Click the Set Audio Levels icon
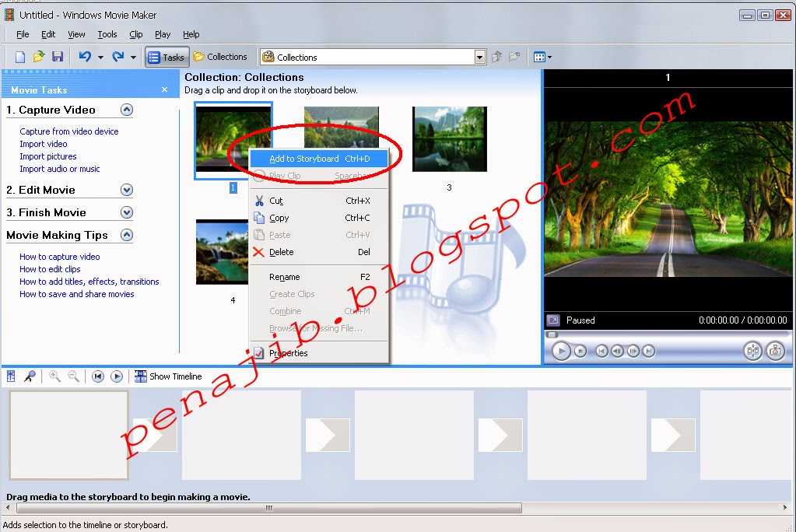796x532 pixels. [11, 376]
